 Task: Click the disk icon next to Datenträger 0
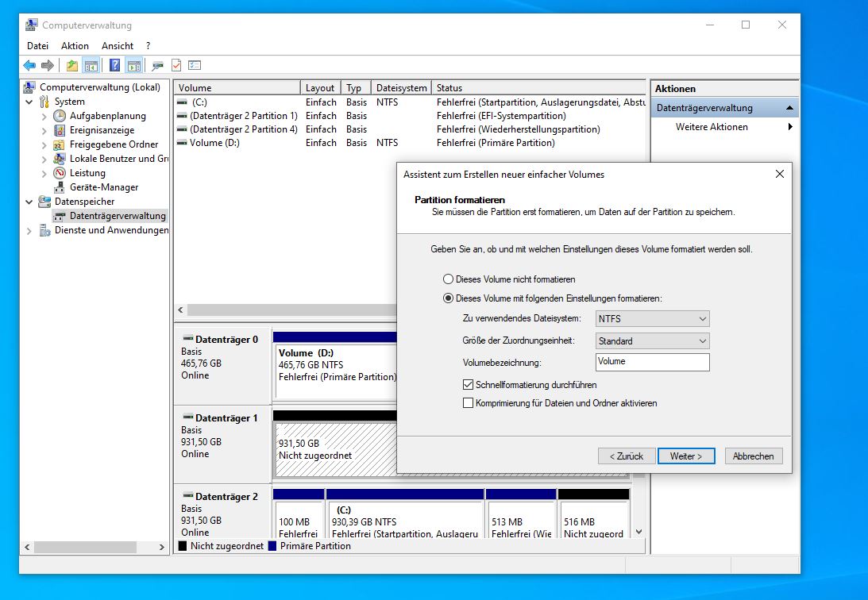(x=188, y=338)
